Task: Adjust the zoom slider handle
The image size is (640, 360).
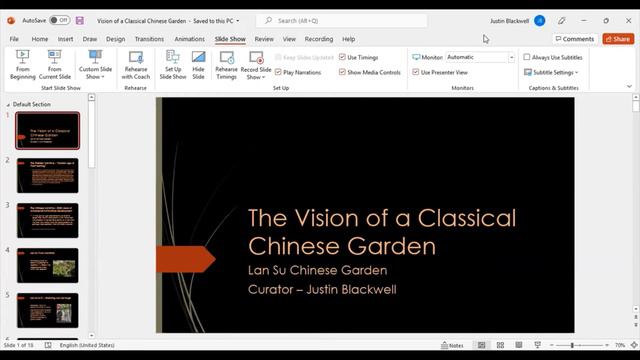Action: [x=572, y=345]
